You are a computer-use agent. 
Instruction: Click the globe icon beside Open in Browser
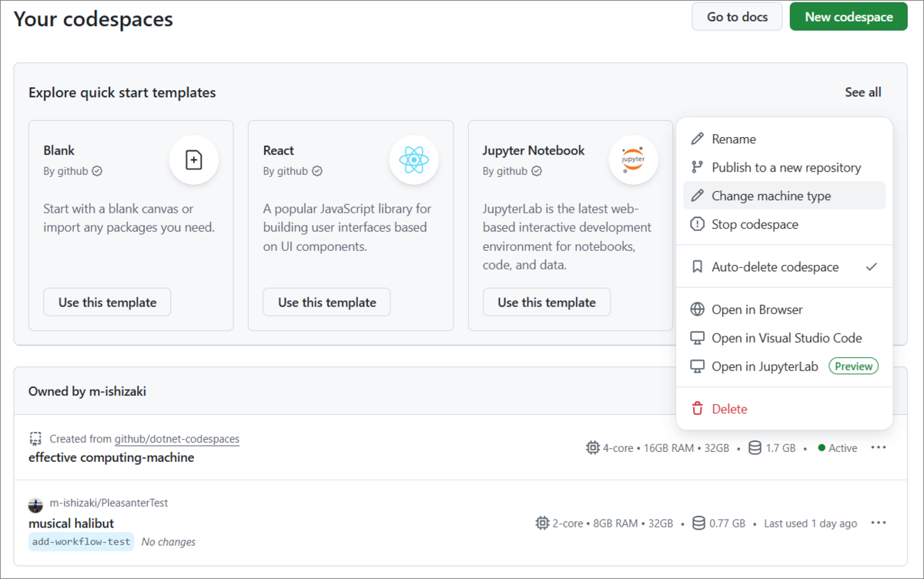tap(698, 310)
